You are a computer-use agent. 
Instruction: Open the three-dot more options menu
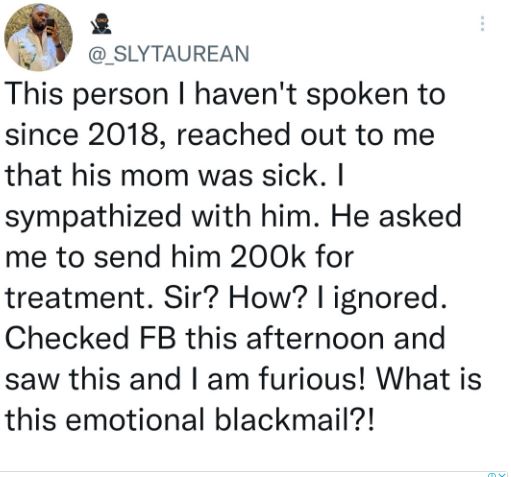click(x=482, y=24)
